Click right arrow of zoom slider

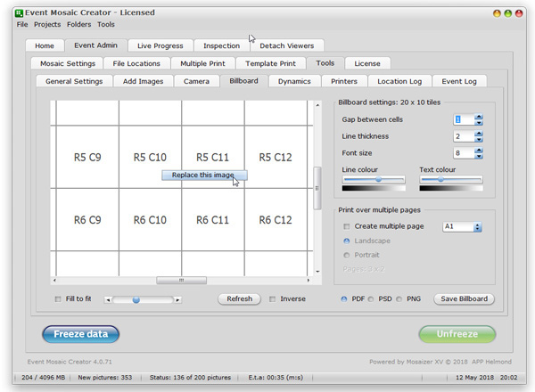[177, 300]
